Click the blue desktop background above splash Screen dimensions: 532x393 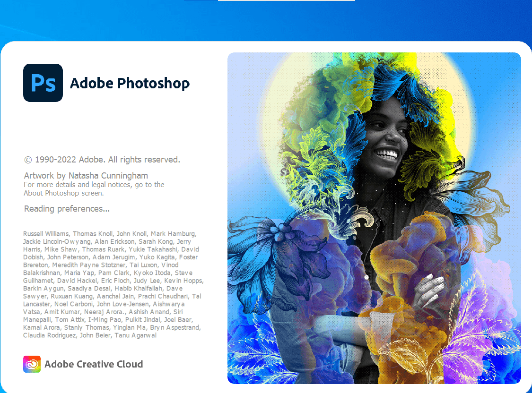[x=266, y=20]
